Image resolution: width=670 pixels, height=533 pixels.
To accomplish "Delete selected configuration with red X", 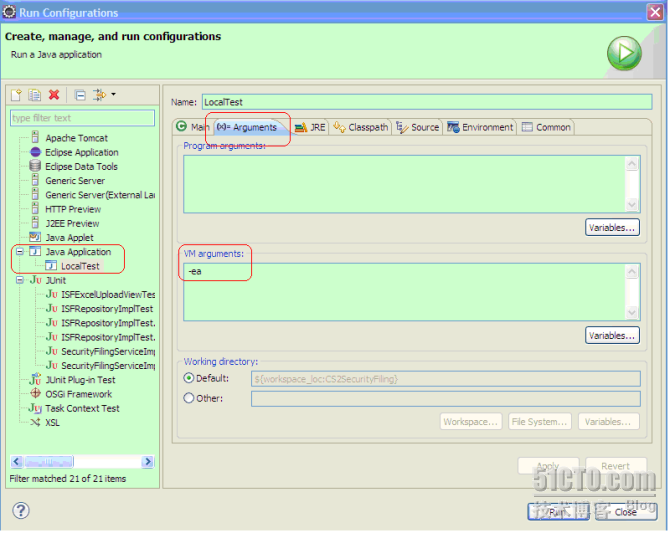I will coord(54,94).
